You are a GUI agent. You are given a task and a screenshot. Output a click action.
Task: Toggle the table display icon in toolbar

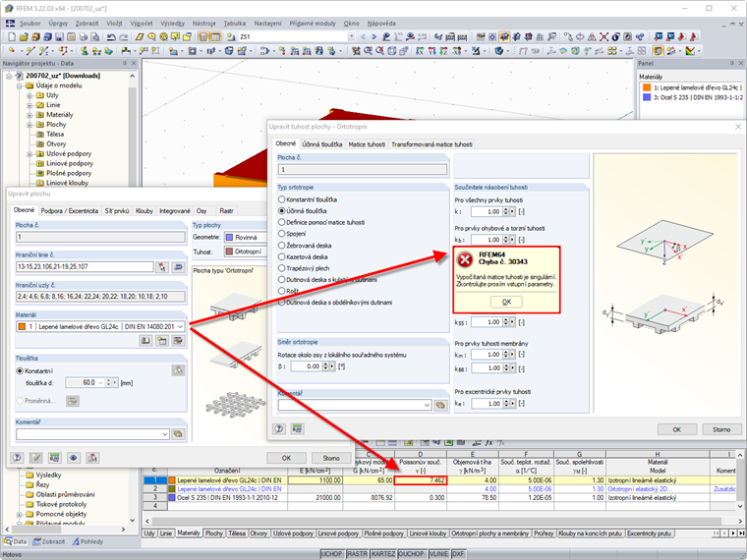tap(215, 36)
